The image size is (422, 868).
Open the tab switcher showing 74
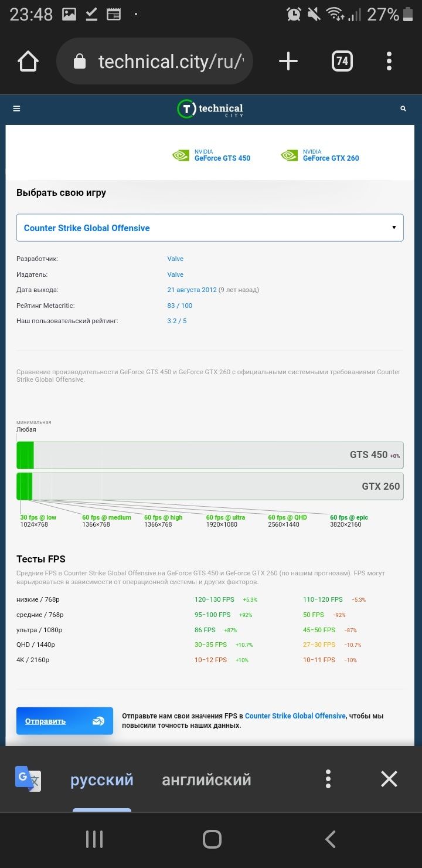click(342, 61)
